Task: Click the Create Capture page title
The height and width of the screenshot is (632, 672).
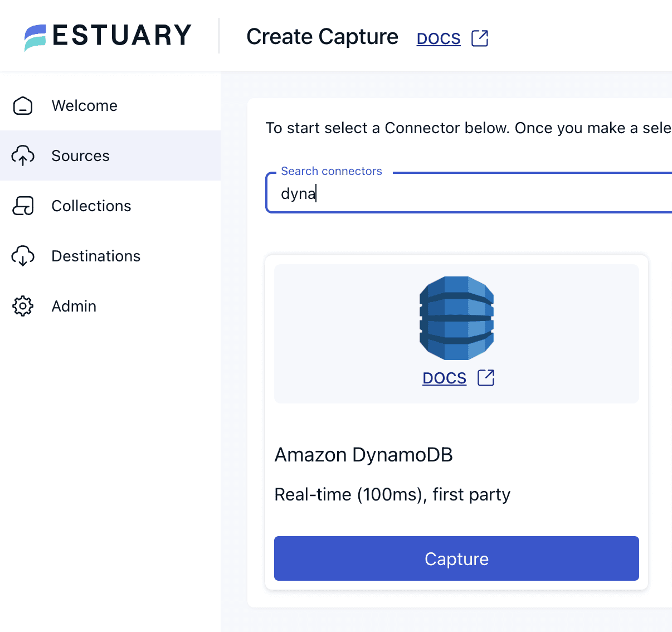Action: pos(322,36)
